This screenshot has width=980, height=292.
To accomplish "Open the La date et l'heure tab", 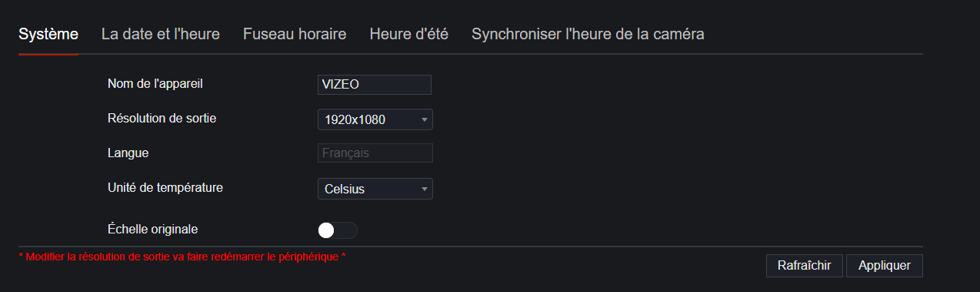I will pyautogui.click(x=161, y=35).
